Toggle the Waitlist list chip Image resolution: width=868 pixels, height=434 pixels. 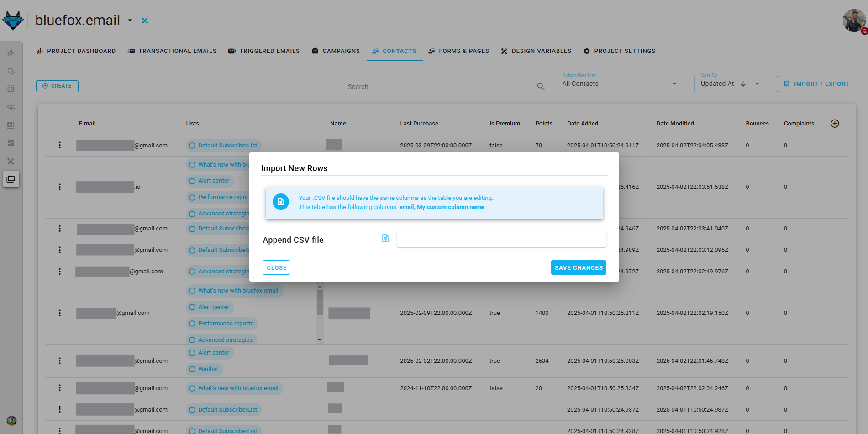(x=205, y=369)
